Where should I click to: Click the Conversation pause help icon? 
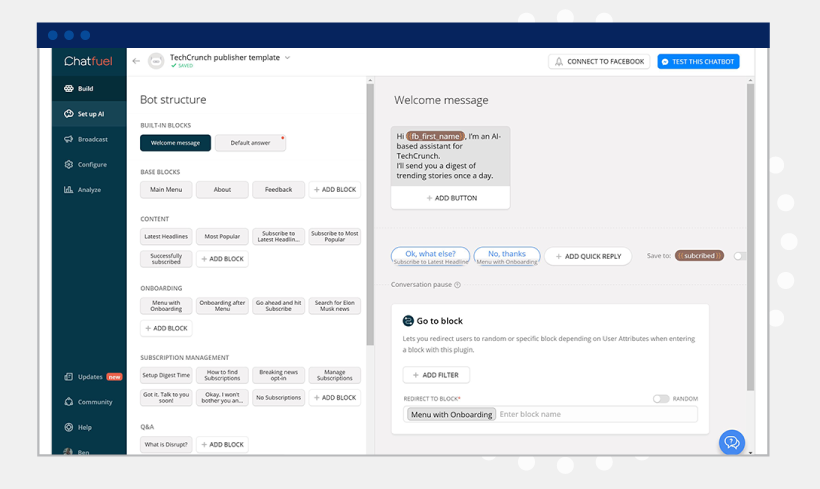pos(458,285)
